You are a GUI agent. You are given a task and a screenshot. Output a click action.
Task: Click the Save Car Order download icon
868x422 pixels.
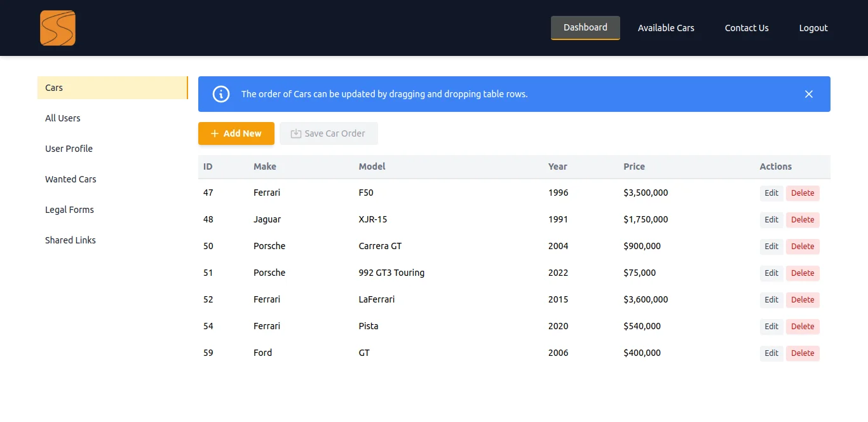[296, 133]
